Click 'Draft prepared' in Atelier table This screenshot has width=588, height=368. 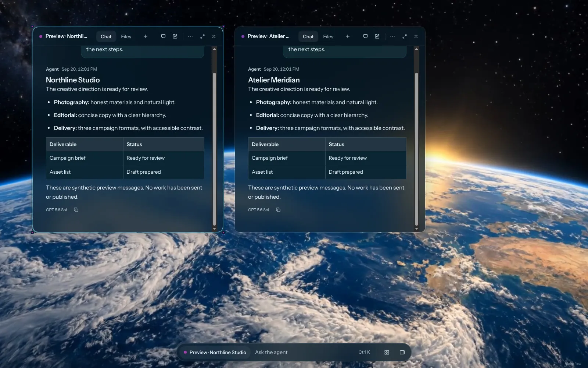(x=346, y=172)
